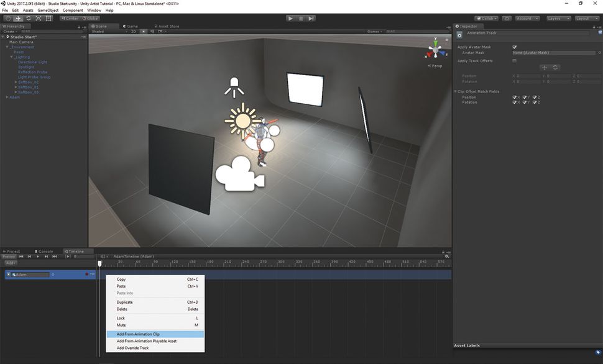Open the Layers dropdown in the top right
Screen dimensions: 603x364
[557, 18]
